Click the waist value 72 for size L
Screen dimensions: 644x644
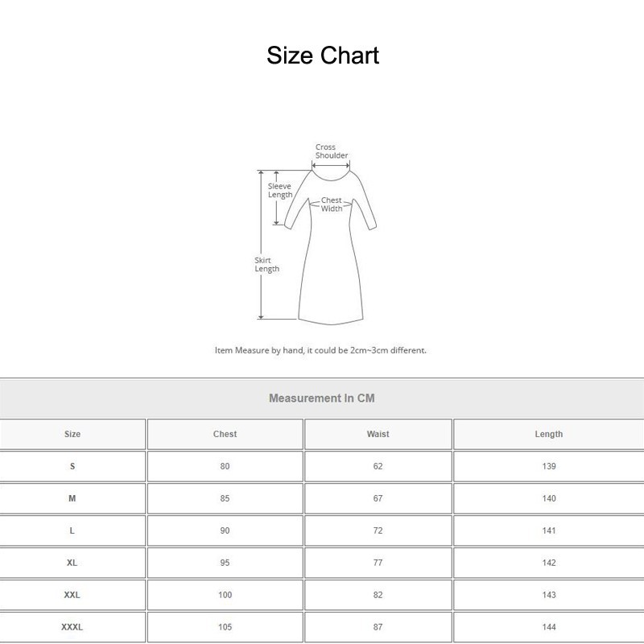click(x=378, y=530)
